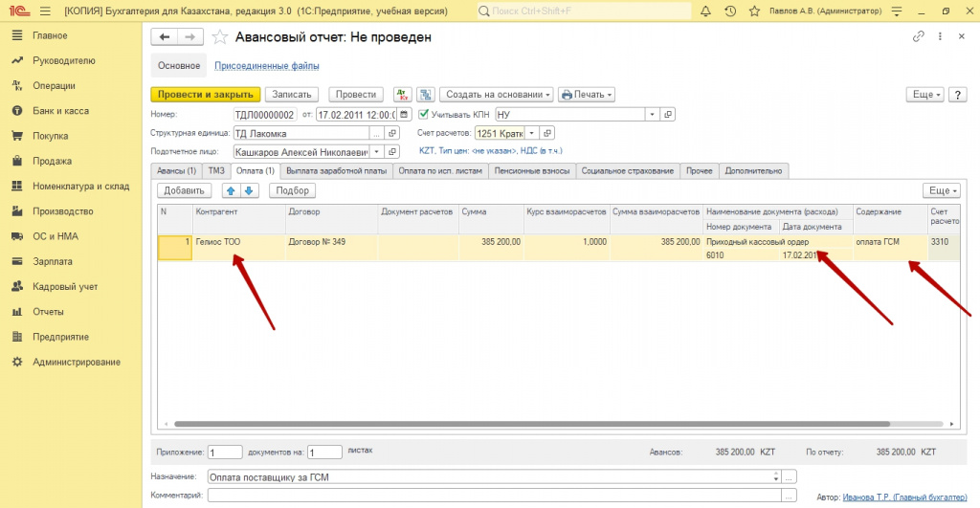This screenshot has height=508, width=980.
Task: Click Банк и касса sidebar icon
Action: pyautogui.click(x=17, y=111)
